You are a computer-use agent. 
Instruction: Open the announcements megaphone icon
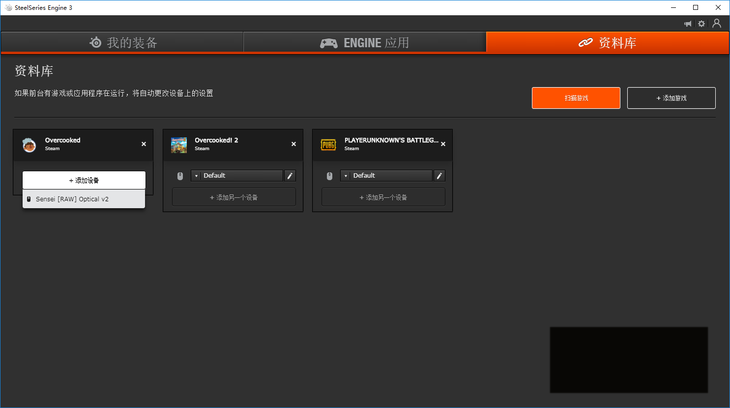click(x=688, y=24)
